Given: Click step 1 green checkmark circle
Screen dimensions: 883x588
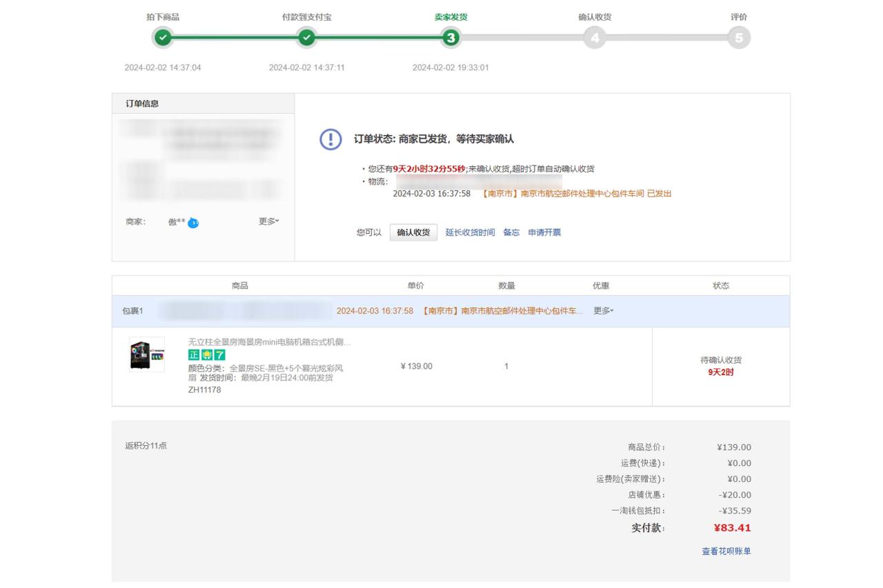Looking at the screenshot, I should (163, 38).
